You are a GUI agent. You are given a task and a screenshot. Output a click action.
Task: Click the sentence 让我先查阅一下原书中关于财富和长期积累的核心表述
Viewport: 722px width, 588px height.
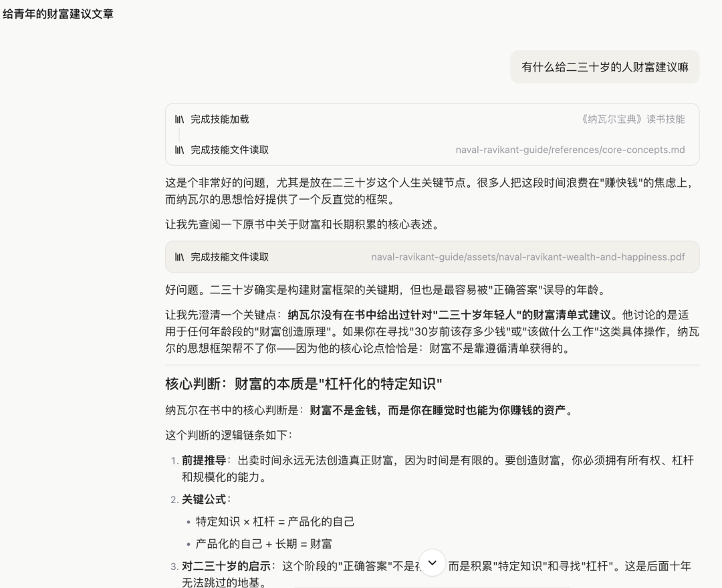point(302,225)
